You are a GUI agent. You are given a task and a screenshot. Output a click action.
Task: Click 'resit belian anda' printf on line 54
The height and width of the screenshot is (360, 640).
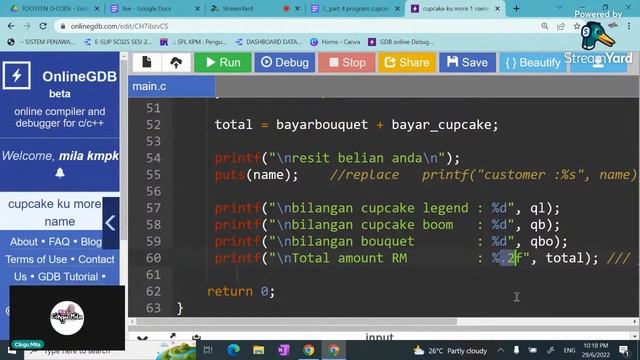pos(337,158)
